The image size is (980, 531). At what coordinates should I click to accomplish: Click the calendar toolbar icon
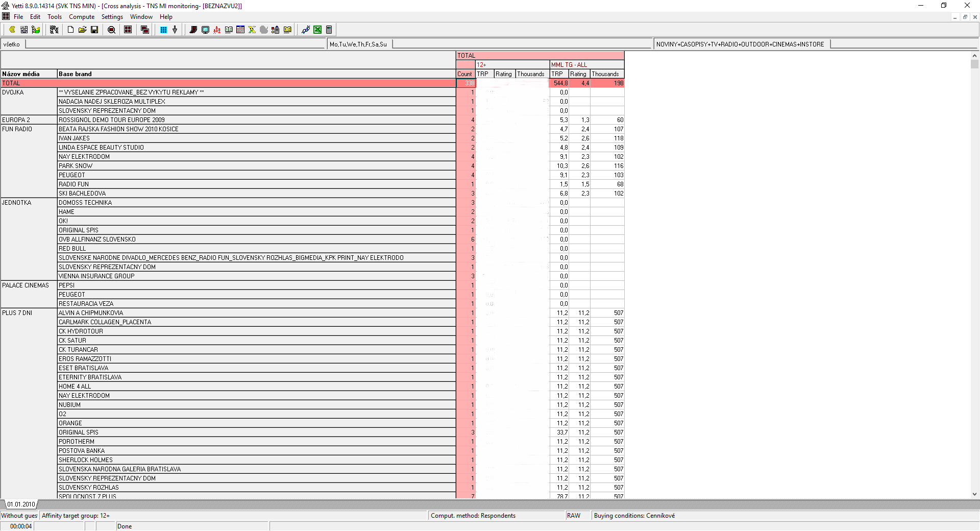[240, 30]
